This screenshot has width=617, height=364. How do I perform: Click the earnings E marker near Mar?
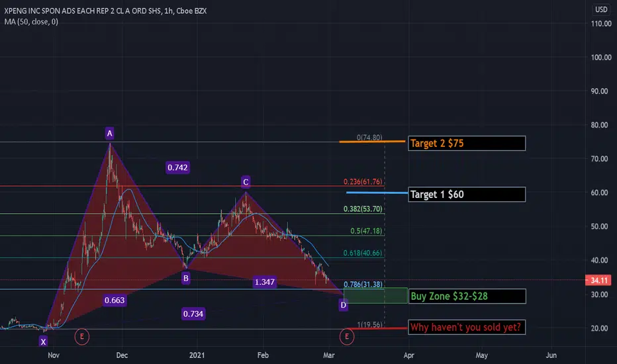click(x=347, y=337)
